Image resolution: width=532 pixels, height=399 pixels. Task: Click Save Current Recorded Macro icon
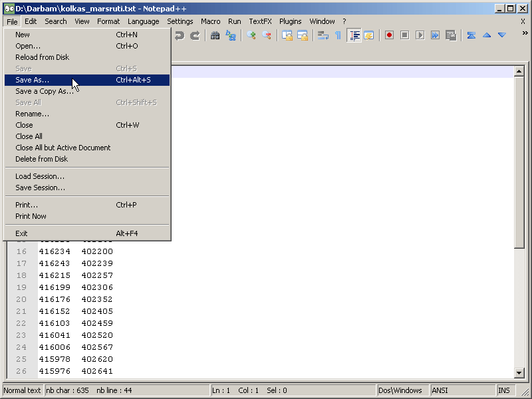(451, 35)
